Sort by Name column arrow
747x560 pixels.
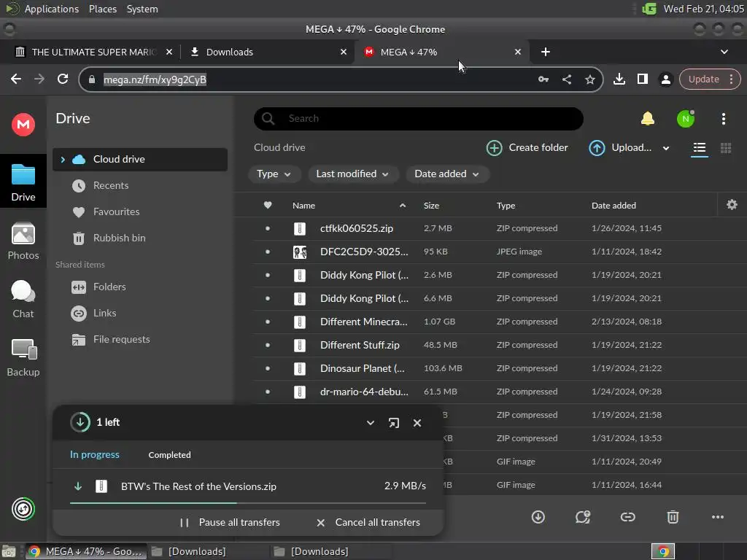click(x=403, y=205)
